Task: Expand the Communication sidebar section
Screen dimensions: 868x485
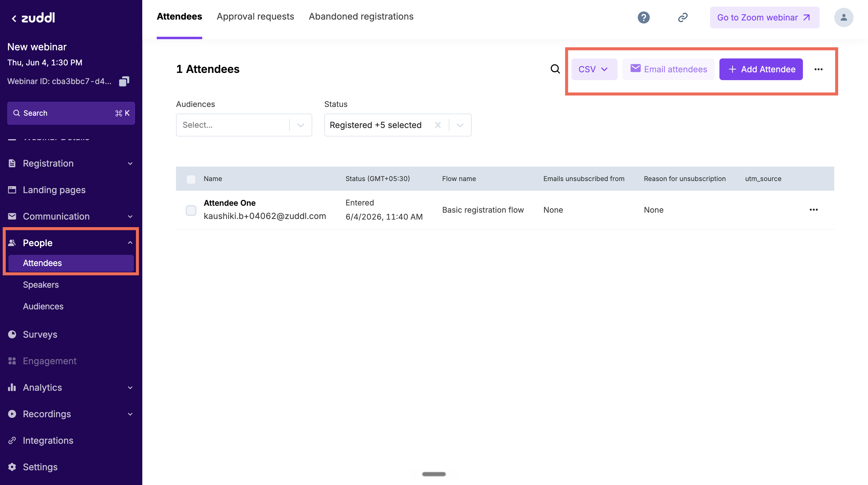Action: pyautogui.click(x=130, y=216)
